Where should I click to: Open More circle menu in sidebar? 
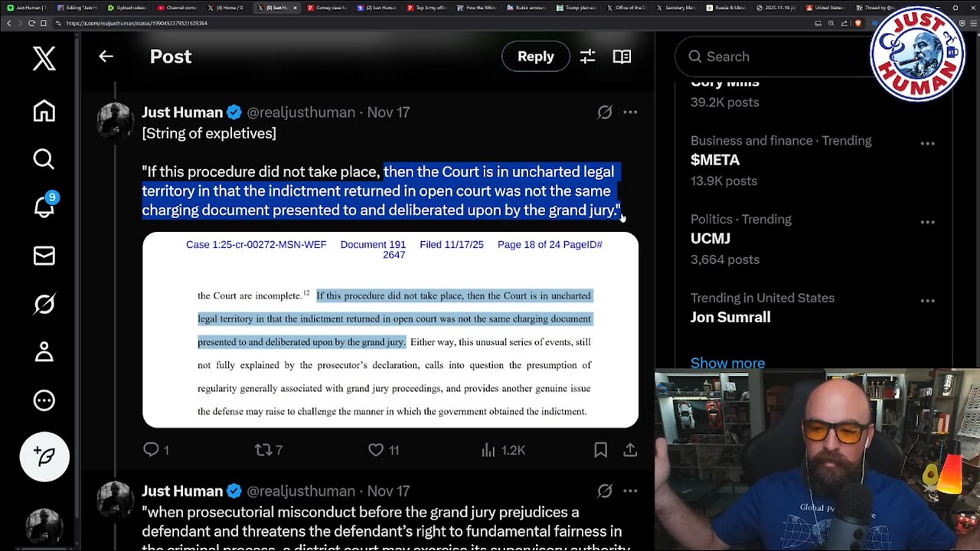click(x=44, y=399)
